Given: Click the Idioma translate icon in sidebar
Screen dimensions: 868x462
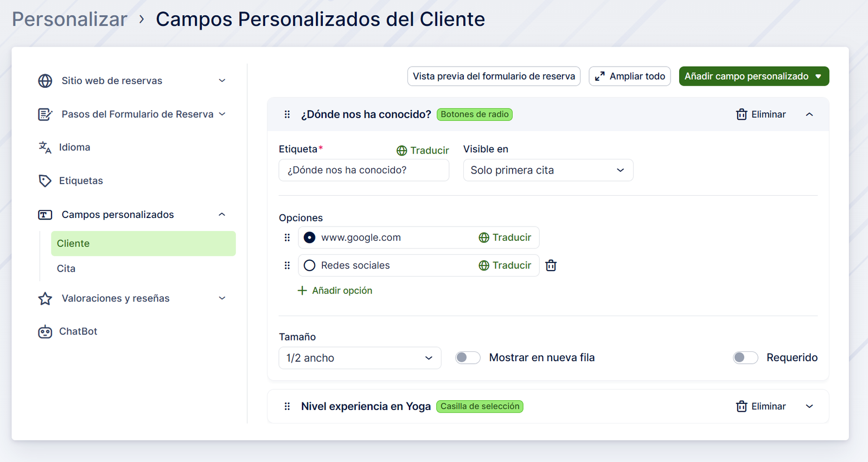Looking at the screenshot, I should pos(45,147).
